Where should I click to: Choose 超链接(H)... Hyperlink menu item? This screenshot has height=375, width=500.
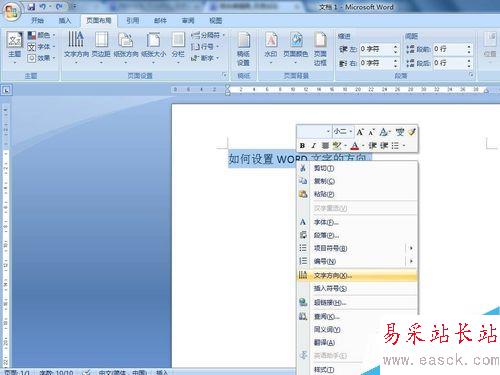click(357, 303)
